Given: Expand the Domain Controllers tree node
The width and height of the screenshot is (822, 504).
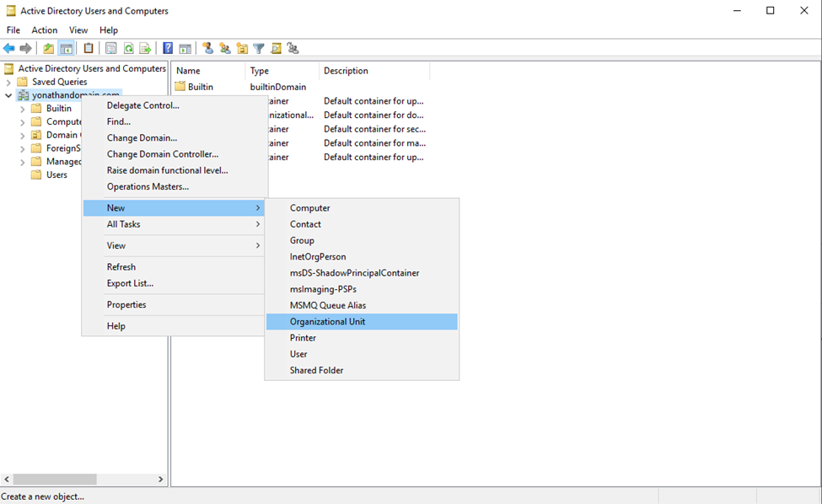Looking at the screenshot, I should 22,135.
